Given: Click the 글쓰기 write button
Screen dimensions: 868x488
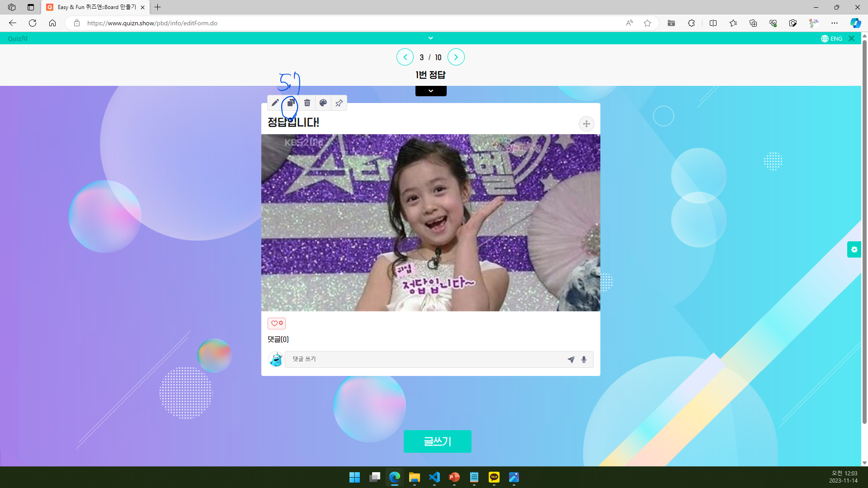Looking at the screenshot, I should [x=438, y=441].
